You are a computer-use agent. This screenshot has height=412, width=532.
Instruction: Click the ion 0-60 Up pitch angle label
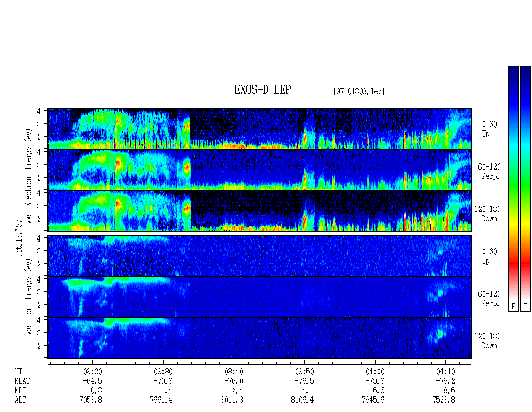489,256
